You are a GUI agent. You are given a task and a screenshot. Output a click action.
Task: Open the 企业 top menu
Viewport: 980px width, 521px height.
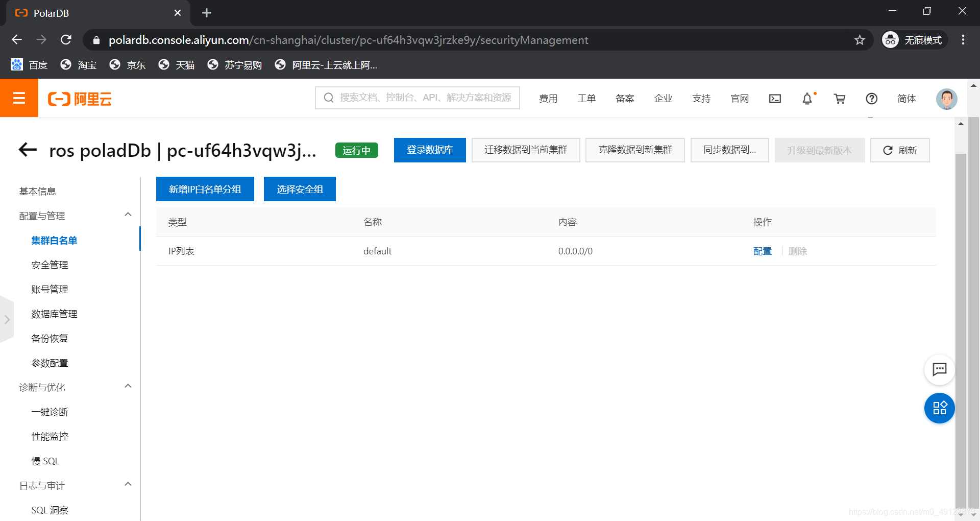[x=663, y=99]
